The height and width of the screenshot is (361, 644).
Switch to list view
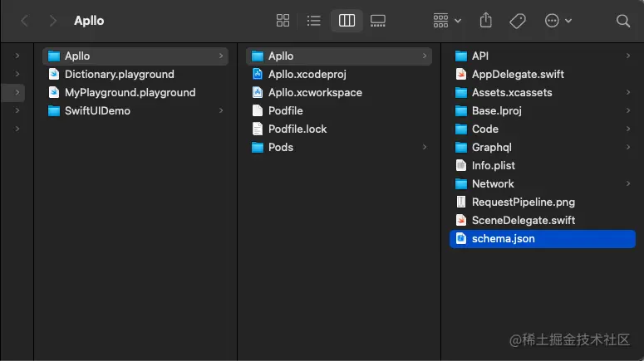pos(314,21)
